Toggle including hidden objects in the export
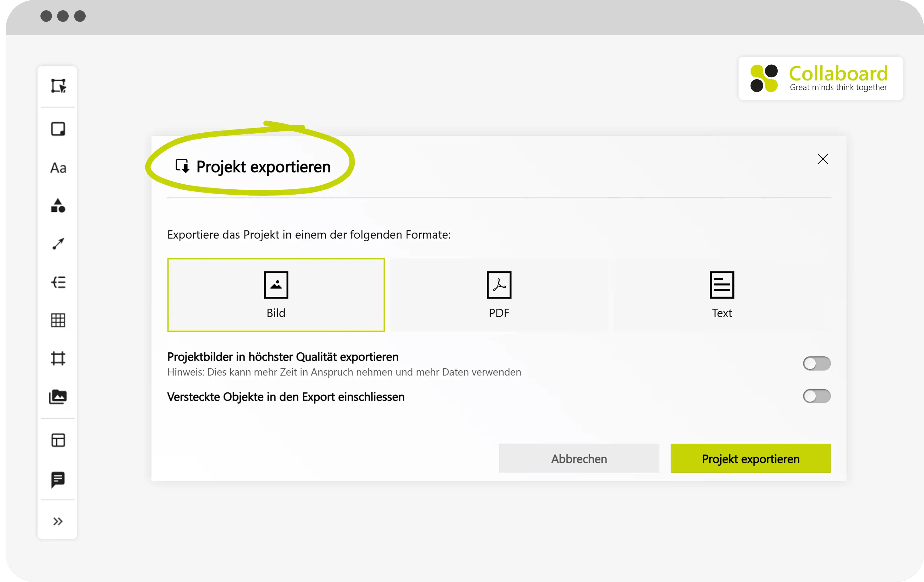This screenshot has height=582, width=924. 817,396
